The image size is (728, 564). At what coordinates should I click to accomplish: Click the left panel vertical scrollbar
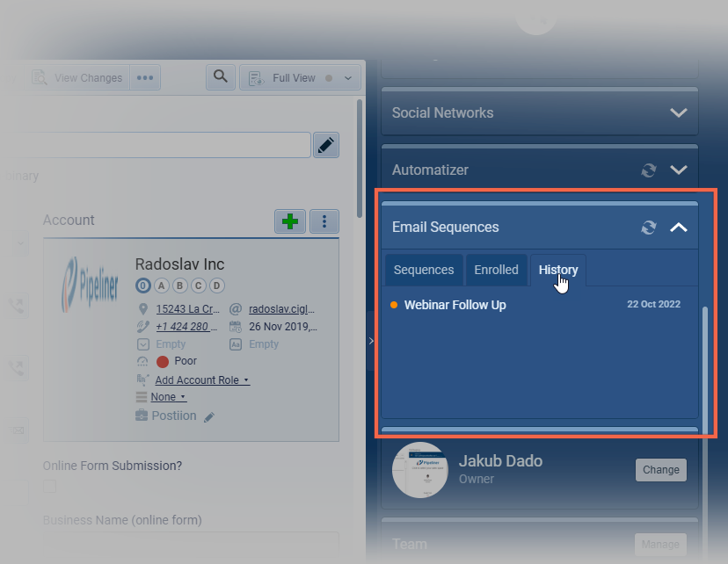click(360, 159)
